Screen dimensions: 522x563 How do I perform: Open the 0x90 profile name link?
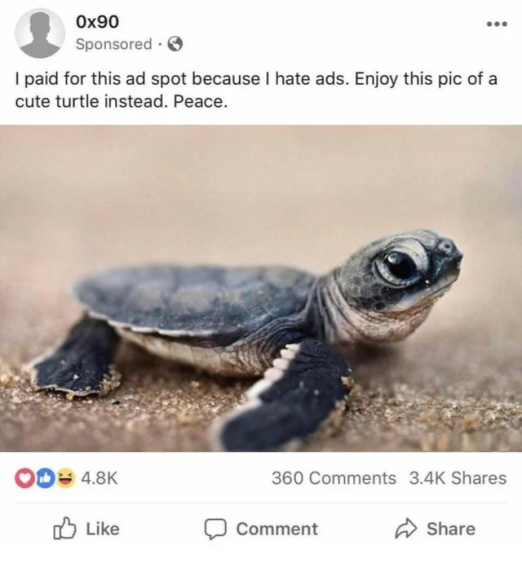click(97, 22)
